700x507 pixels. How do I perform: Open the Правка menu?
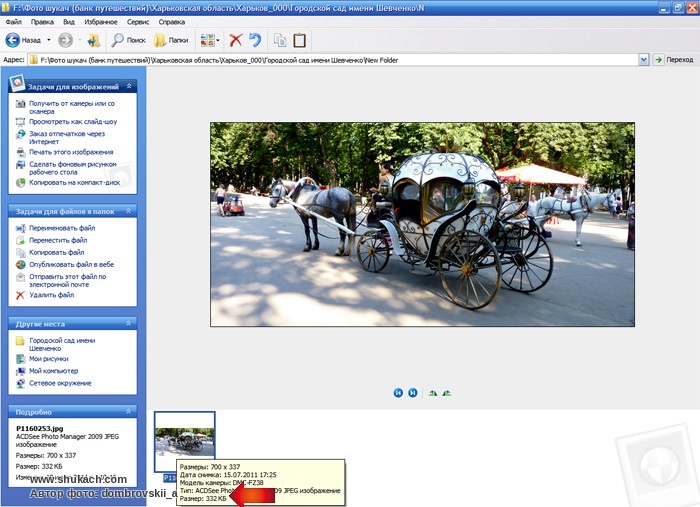(x=42, y=22)
